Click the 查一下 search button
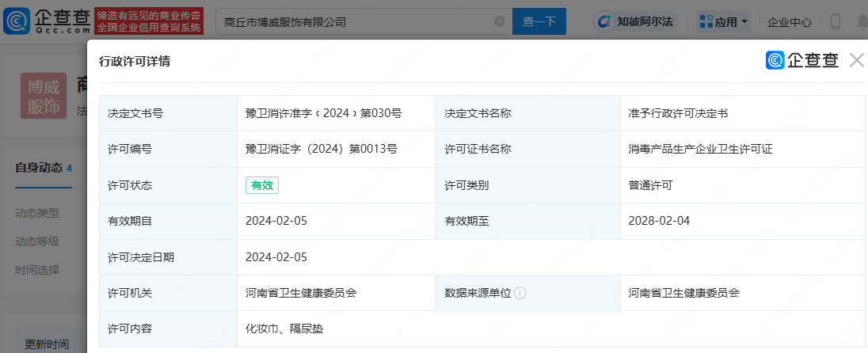Image resolution: width=868 pixels, height=353 pixels. 539,22
